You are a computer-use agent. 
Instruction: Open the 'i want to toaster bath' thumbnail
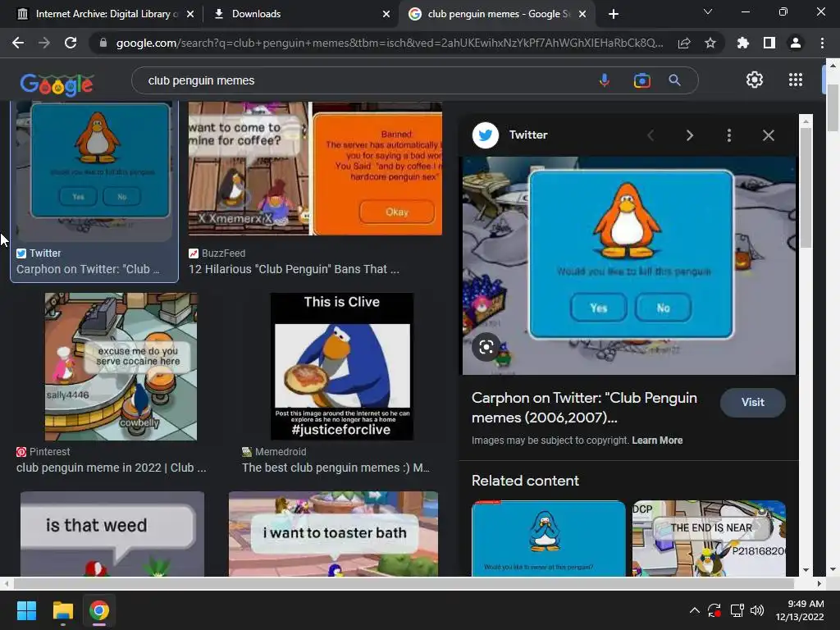tap(333, 533)
